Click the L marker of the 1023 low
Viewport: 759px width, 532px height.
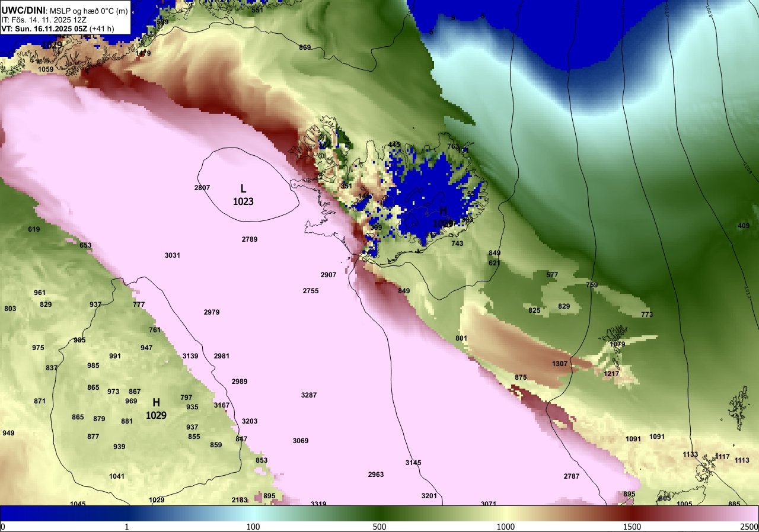243,188
